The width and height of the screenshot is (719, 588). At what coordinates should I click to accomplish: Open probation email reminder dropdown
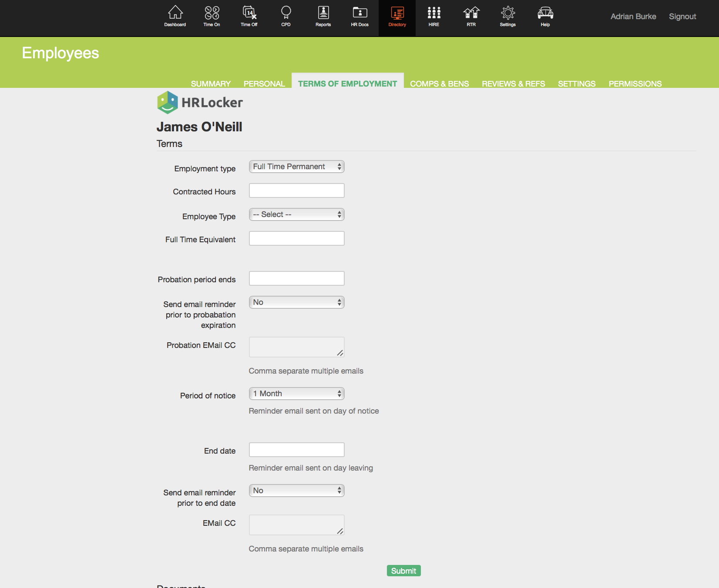(x=296, y=302)
